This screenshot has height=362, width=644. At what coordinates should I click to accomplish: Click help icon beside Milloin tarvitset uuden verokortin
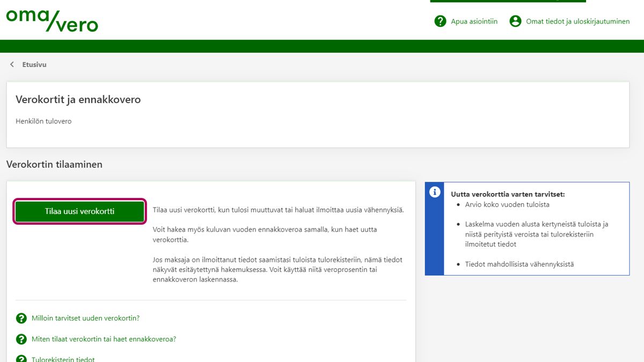click(21, 318)
